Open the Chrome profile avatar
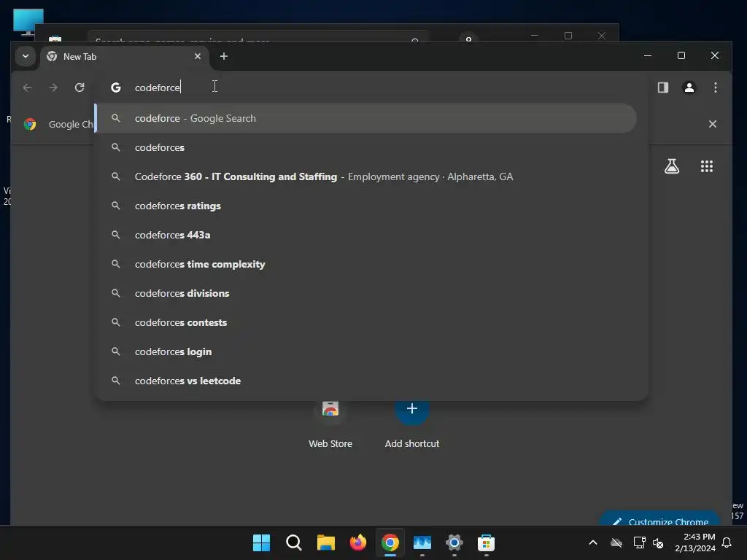Image resolution: width=747 pixels, height=560 pixels. coord(689,87)
